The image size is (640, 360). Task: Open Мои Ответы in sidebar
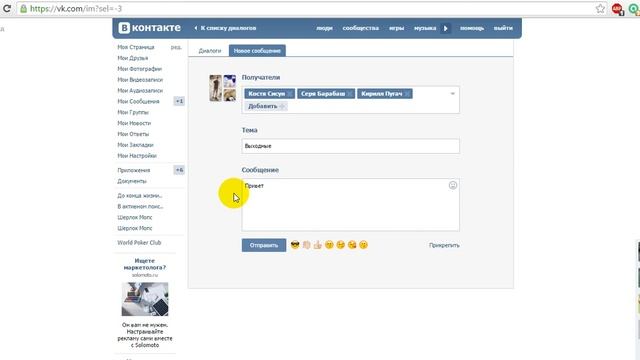click(133, 134)
